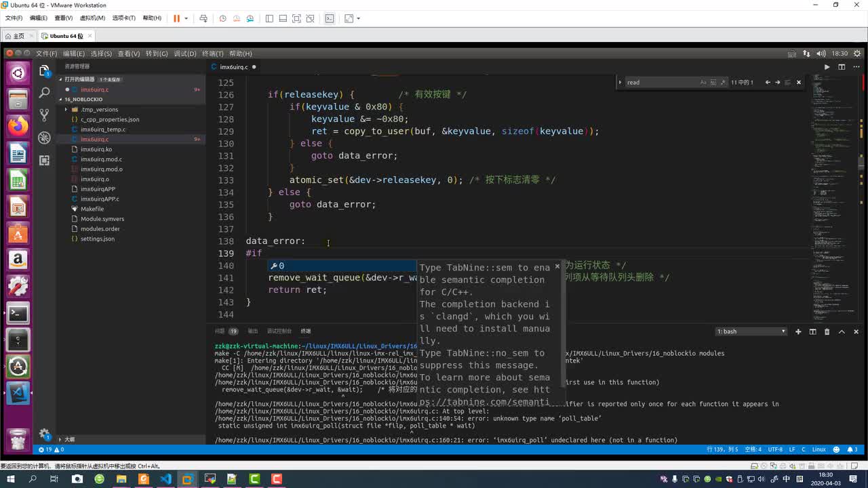Open Firefox from Ubuntu dock
The image size is (868, 488).
tap(18, 125)
